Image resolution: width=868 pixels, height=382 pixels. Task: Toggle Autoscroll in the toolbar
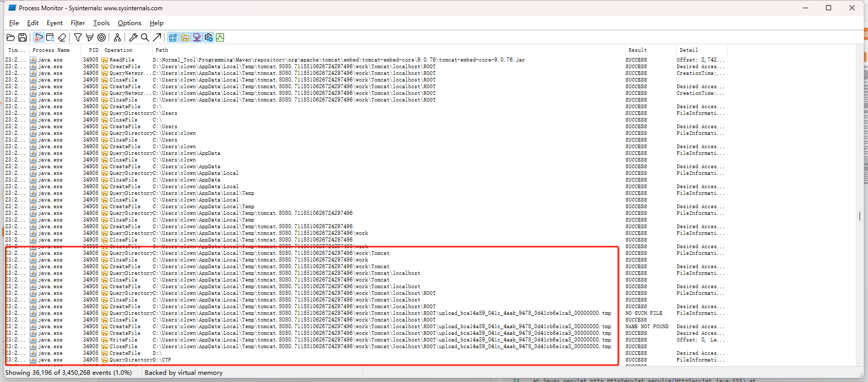[x=50, y=37]
